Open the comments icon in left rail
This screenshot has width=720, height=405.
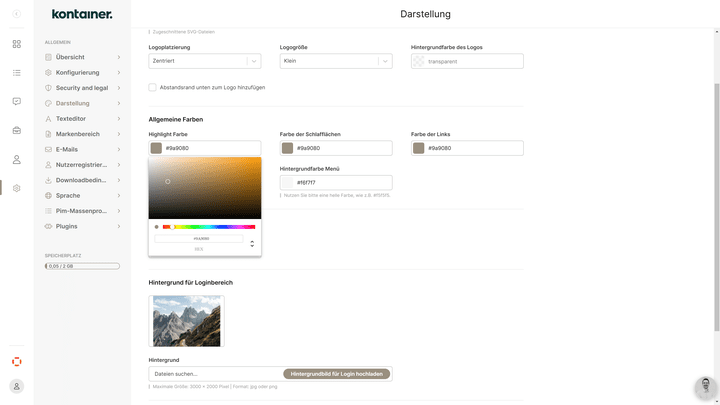point(16,102)
